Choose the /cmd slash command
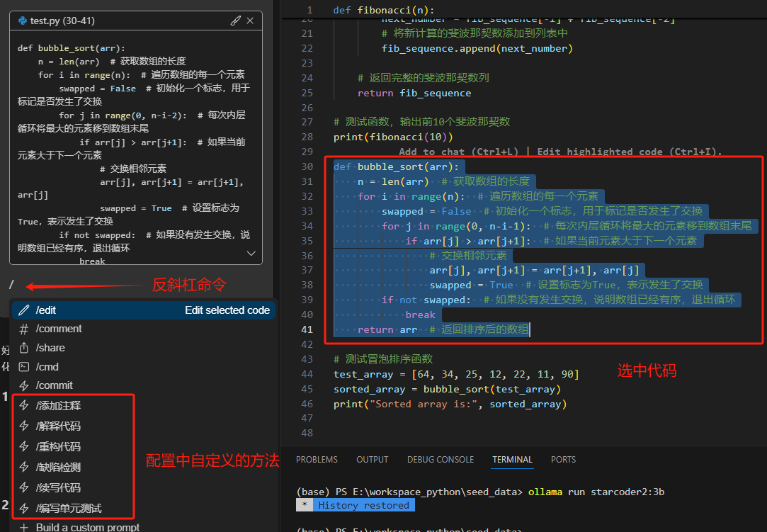This screenshot has width=767, height=532. 144,366
